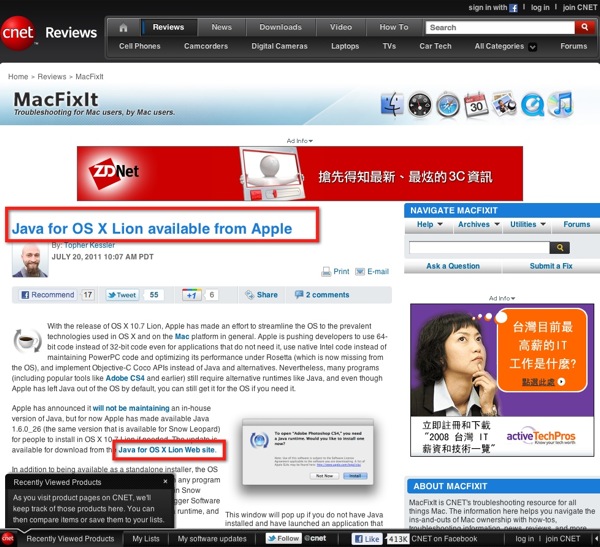Select TVs category
Viewport: 600px width, 547px height.
(389, 46)
